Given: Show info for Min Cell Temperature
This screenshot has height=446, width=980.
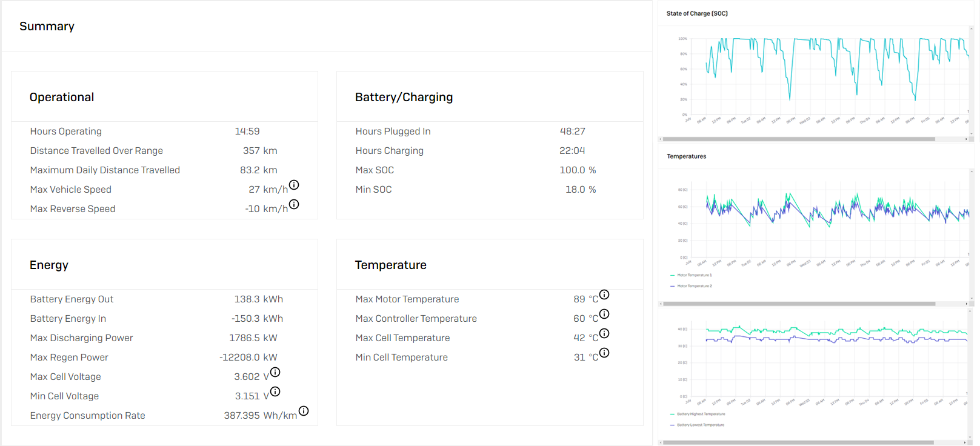Looking at the screenshot, I should [604, 353].
